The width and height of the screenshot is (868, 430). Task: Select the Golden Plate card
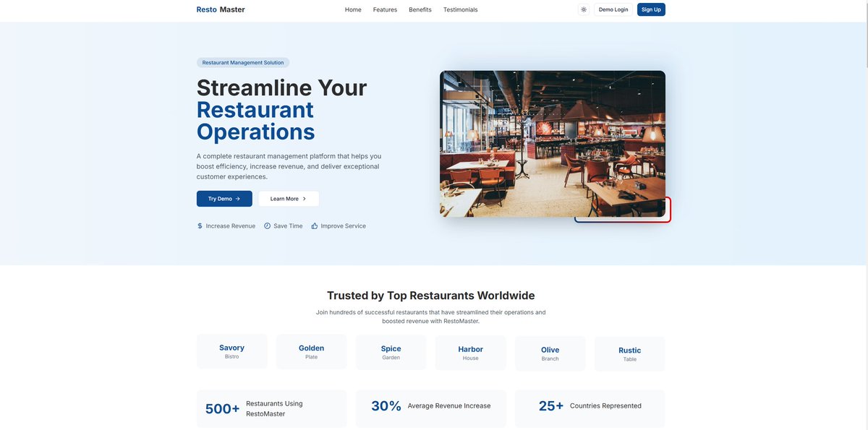311,351
